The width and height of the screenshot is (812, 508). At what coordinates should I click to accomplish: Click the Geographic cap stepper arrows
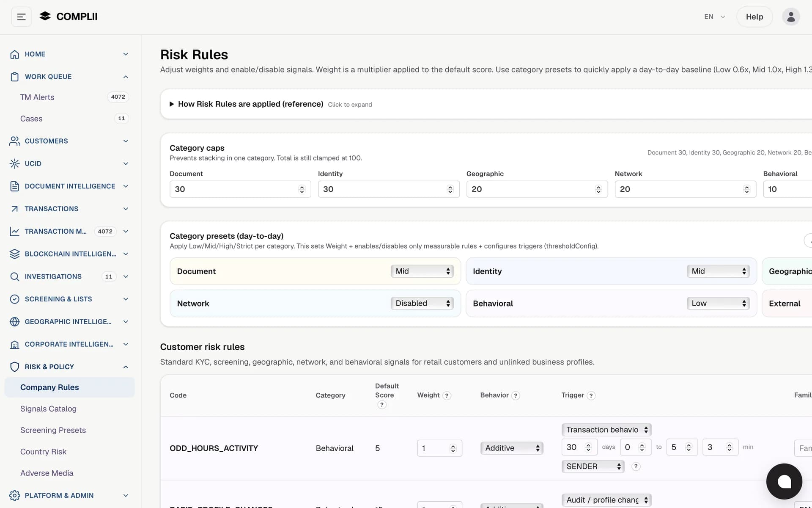pos(598,189)
